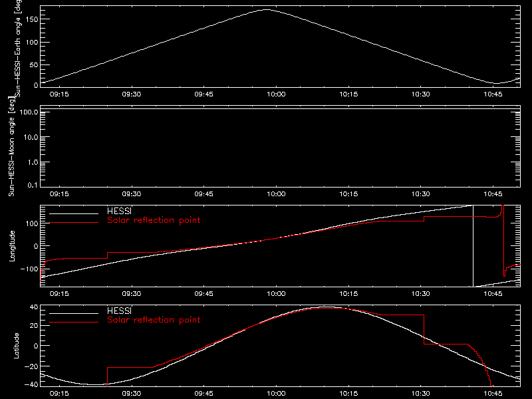Screen dimensions: 532x399
Task: Click the -40 tick label on Latitude axis
Action: tap(31, 385)
